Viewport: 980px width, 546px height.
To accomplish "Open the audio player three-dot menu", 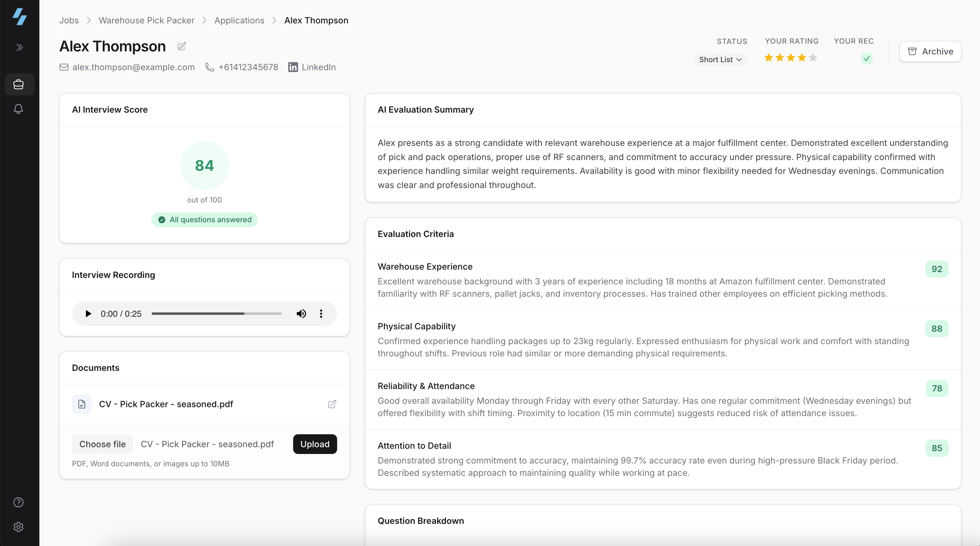I will (321, 313).
